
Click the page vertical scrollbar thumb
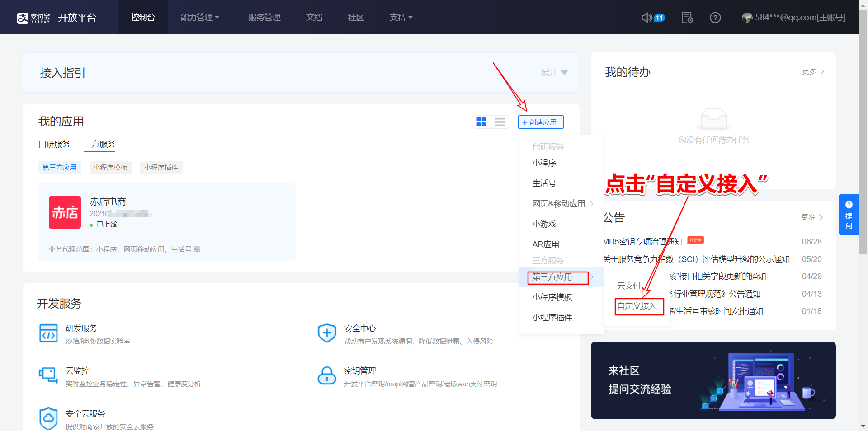pos(863,131)
